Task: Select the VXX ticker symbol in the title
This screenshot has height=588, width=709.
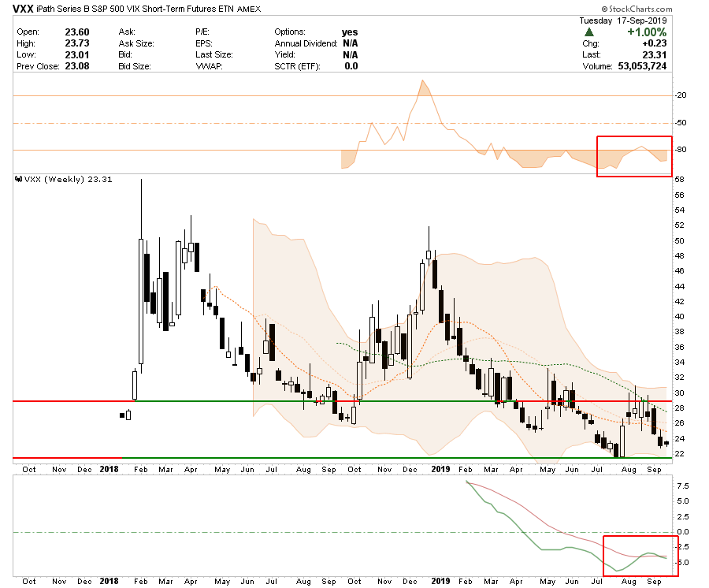Action: point(23,9)
